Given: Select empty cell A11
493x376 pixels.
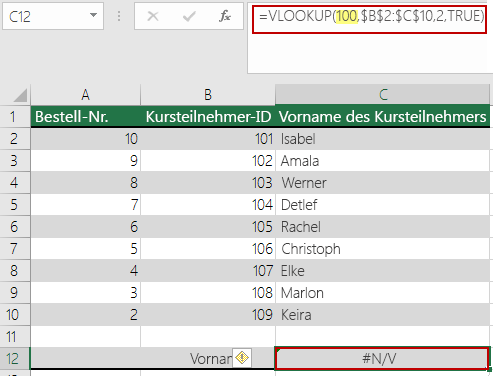Looking at the screenshot, I should [86, 337].
